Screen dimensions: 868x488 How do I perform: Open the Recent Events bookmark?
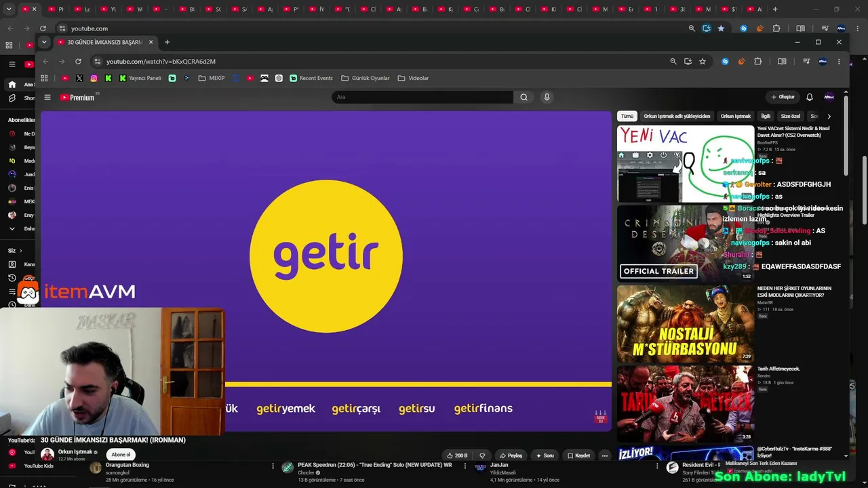(311, 78)
